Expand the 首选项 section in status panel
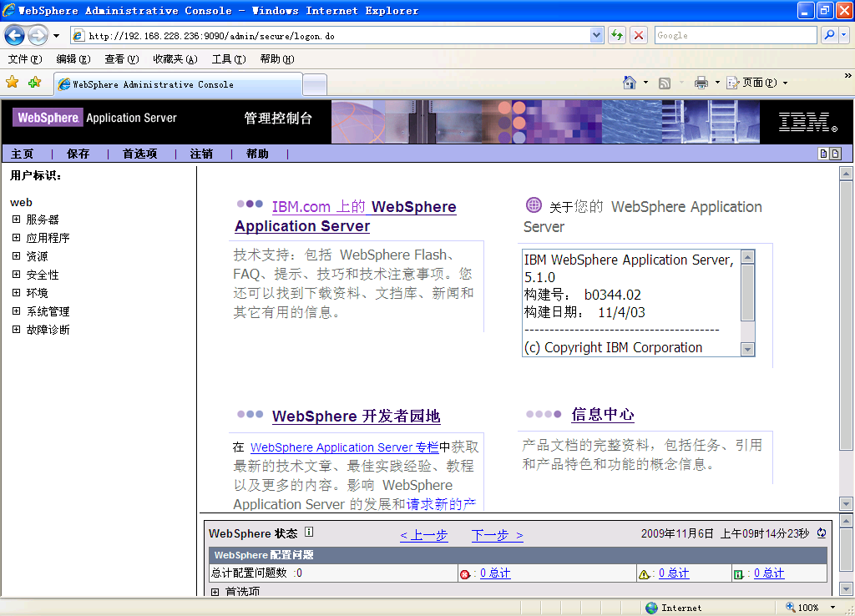The image size is (855, 616). point(215,592)
